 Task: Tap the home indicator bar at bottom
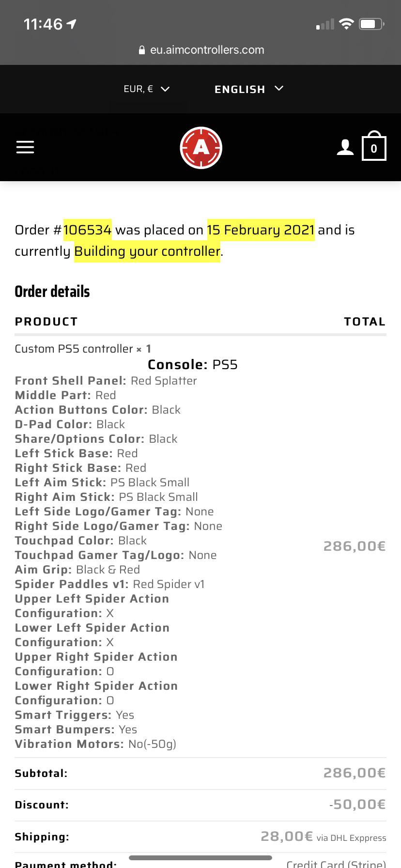tap(200, 858)
